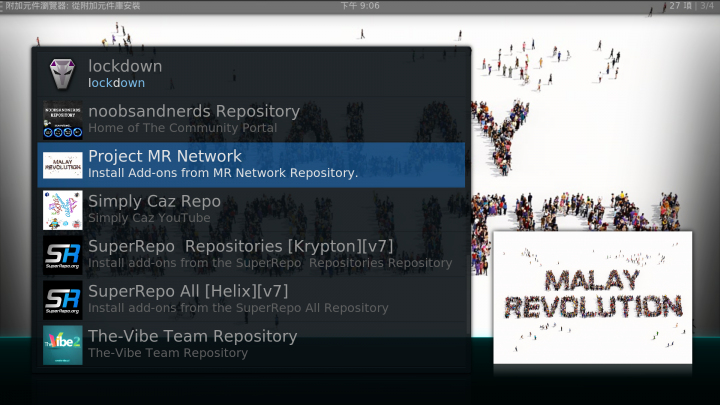Click the Malay Revolution preview thumbnail

592,298
